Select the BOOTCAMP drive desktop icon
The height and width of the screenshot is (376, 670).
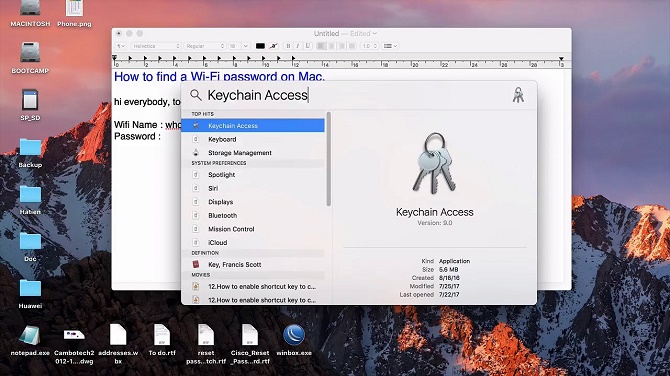click(x=30, y=58)
